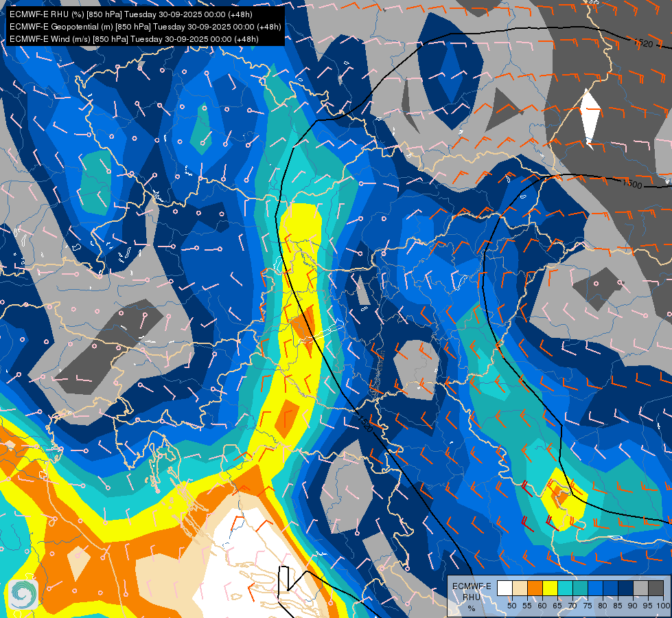The height and width of the screenshot is (618, 672).
Task: Click the legend tick label 70
Action: click(x=572, y=606)
